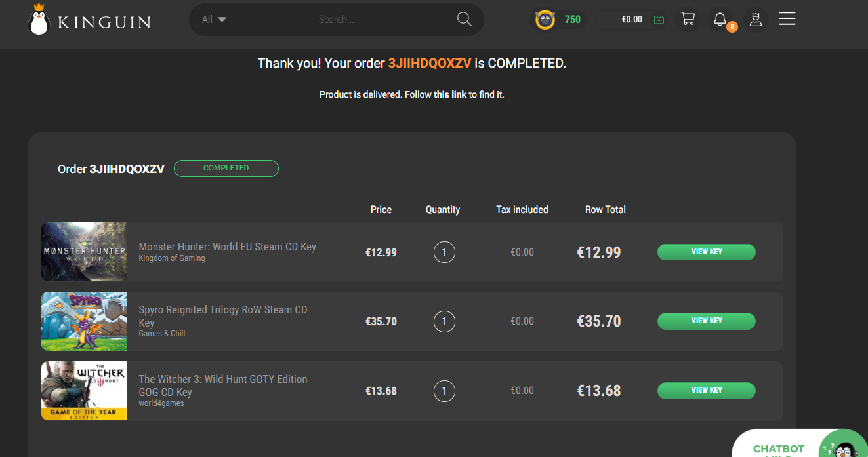Click the Tax included column header
Screen dimensions: 868x457
point(522,210)
